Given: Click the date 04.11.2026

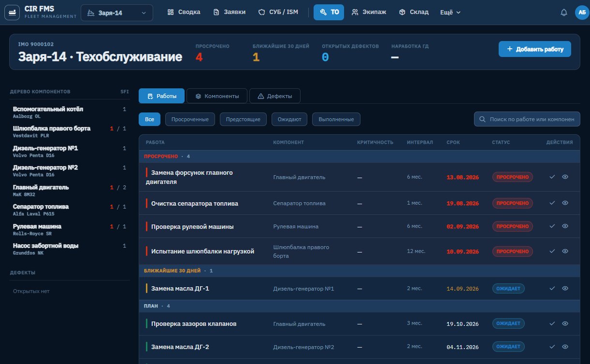Looking at the screenshot, I should coord(462,347).
